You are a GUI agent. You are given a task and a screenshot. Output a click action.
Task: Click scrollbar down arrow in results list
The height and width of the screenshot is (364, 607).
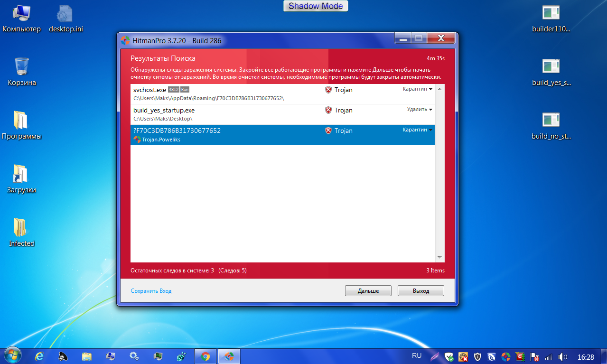tap(439, 258)
